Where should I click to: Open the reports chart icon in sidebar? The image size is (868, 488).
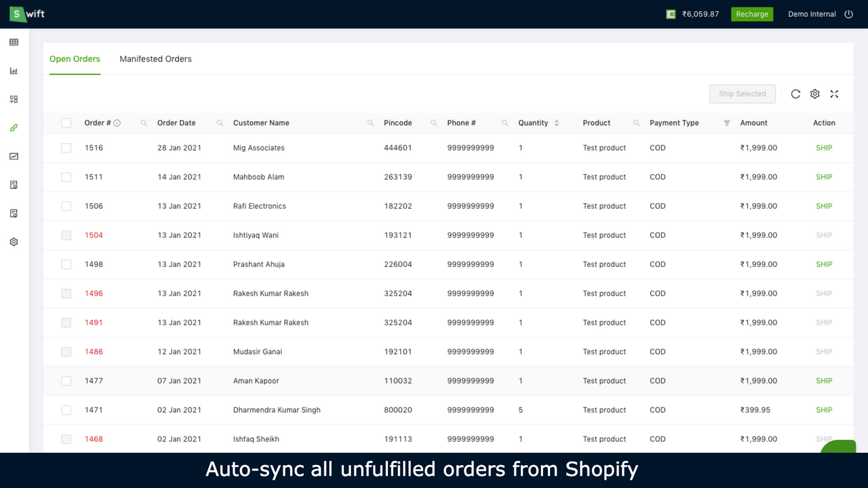click(x=14, y=157)
